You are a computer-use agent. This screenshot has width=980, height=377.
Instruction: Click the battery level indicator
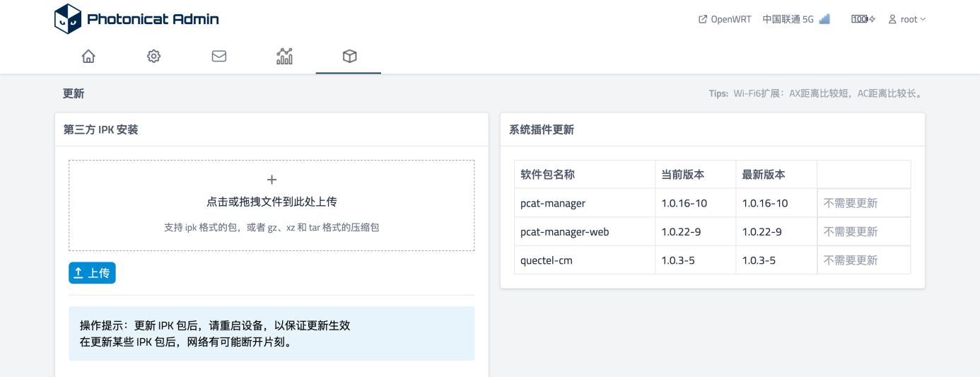pyautogui.click(x=863, y=19)
